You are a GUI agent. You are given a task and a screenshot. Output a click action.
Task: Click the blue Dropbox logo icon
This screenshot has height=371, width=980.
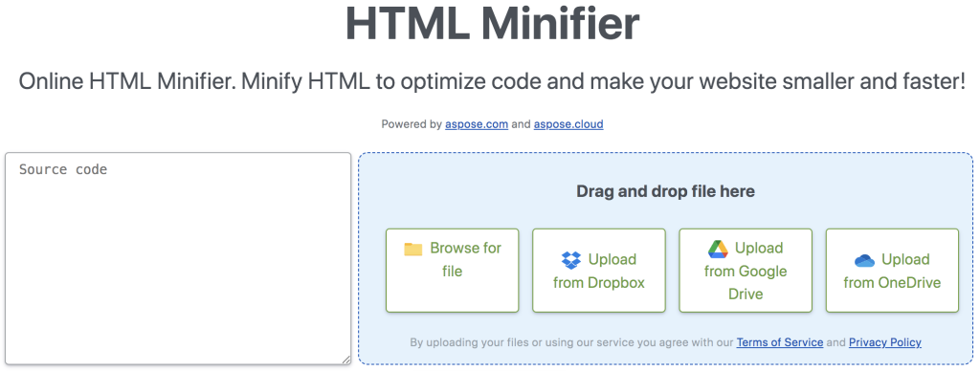pos(571,260)
